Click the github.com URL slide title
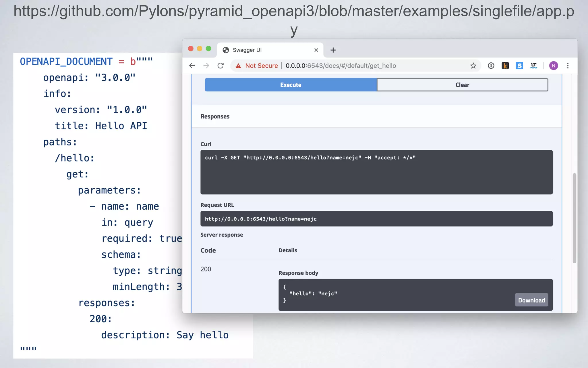 (x=294, y=20)
